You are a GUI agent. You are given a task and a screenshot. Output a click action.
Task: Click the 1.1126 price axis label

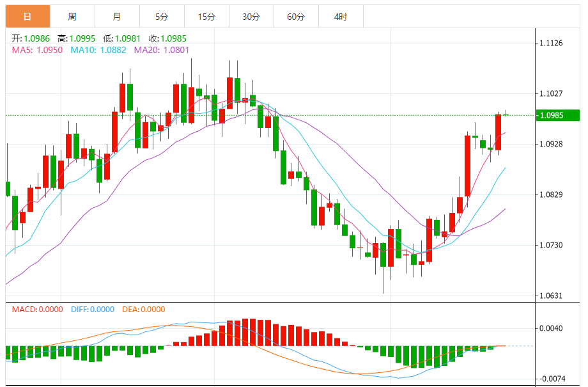[551, 43]
